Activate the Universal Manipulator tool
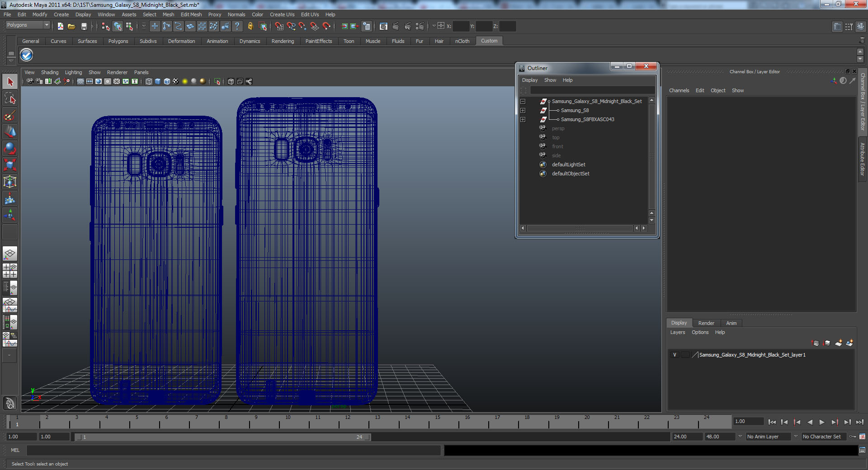868x470 pixels. coord(10,182)
